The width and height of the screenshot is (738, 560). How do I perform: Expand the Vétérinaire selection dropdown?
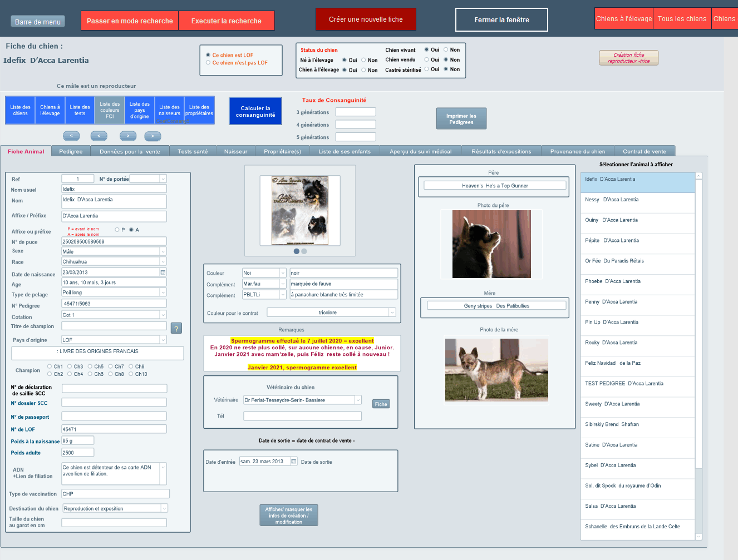359,400
